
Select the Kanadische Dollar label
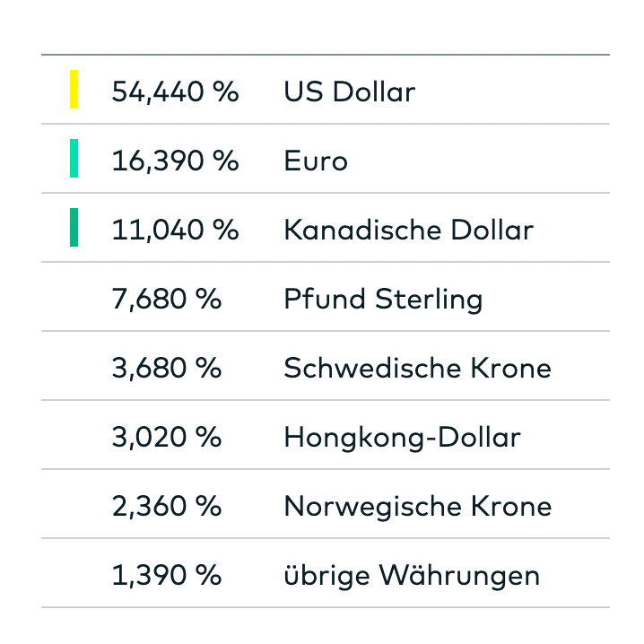tap(409, 230)
